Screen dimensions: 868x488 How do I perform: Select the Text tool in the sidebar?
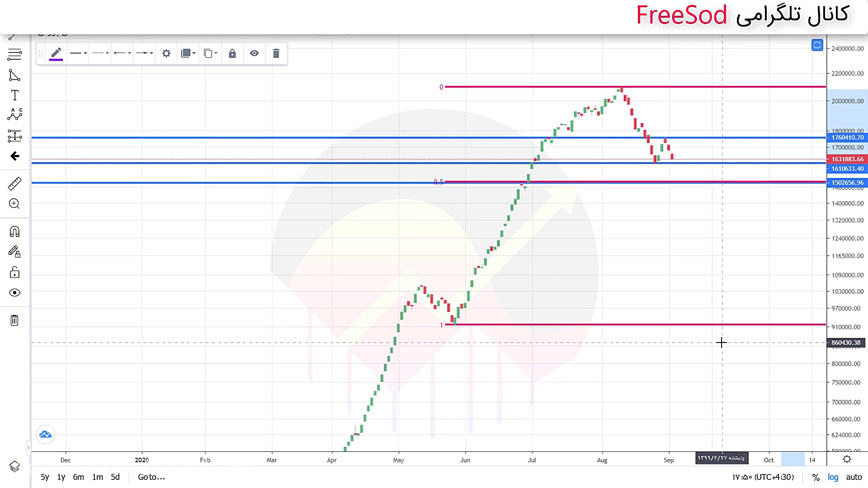point(14,95)
